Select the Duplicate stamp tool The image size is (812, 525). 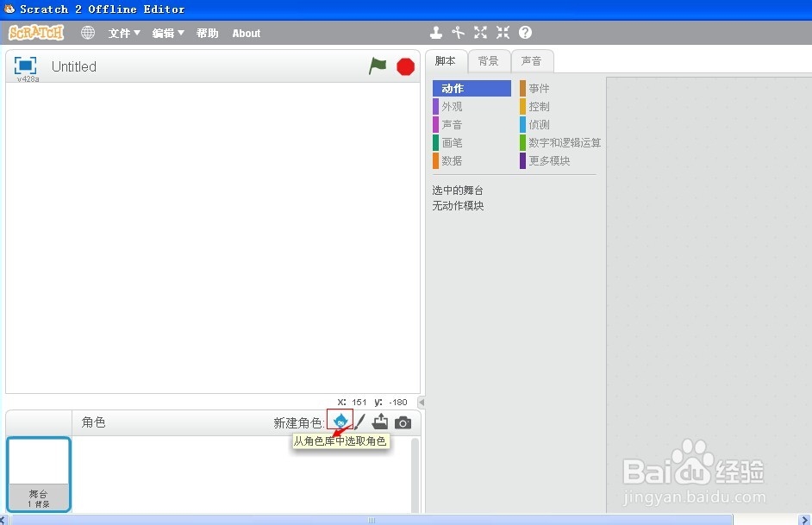pos(436,33)
